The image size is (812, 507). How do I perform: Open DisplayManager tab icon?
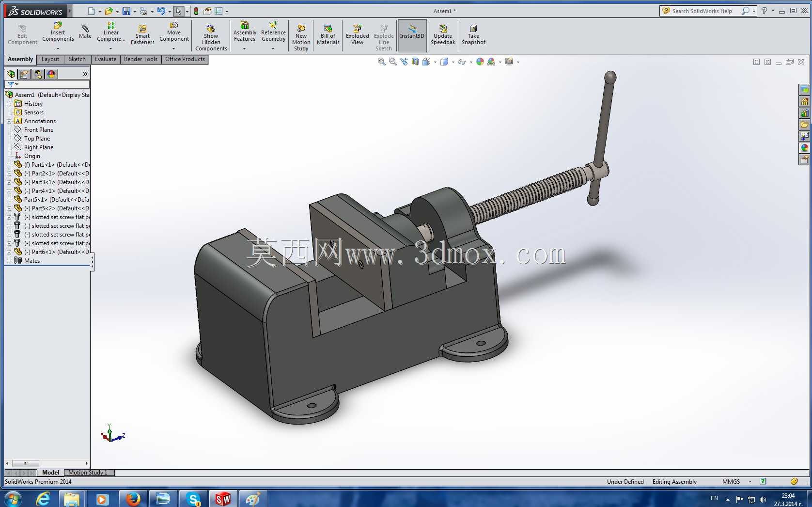point(51,74)
